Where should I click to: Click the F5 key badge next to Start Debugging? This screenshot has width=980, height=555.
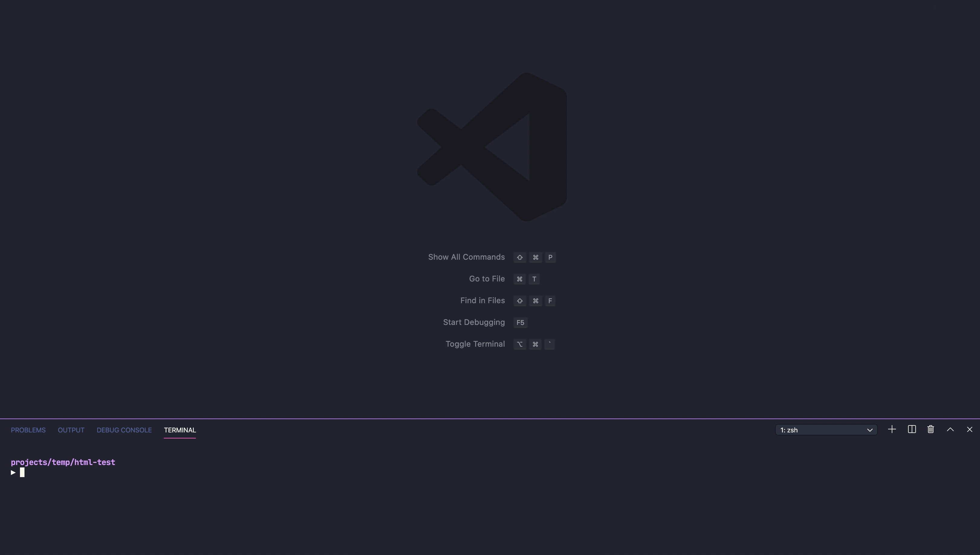pos(520,322)
